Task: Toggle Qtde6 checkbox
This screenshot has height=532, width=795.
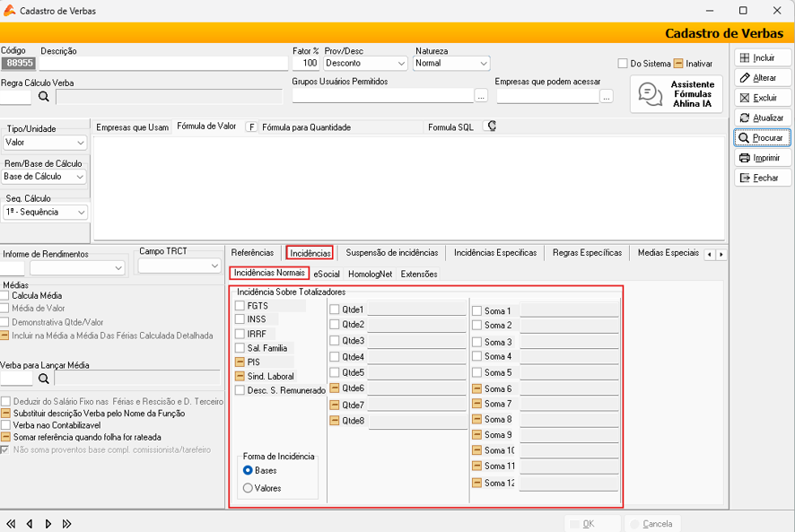Action: [x=335, y=388]
